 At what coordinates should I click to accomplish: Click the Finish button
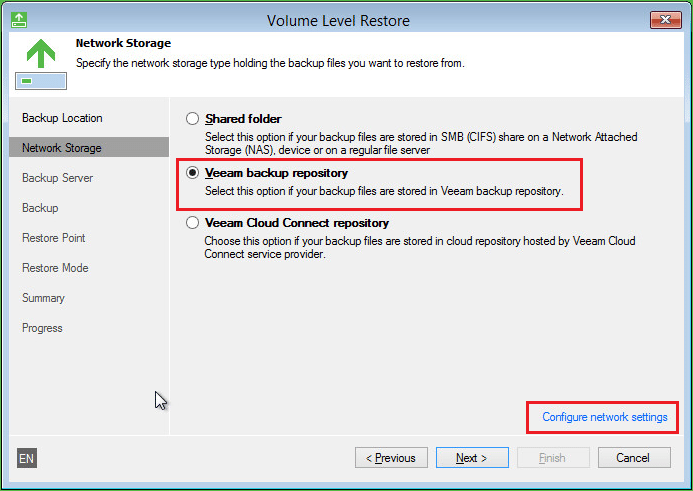coord(552,458)
